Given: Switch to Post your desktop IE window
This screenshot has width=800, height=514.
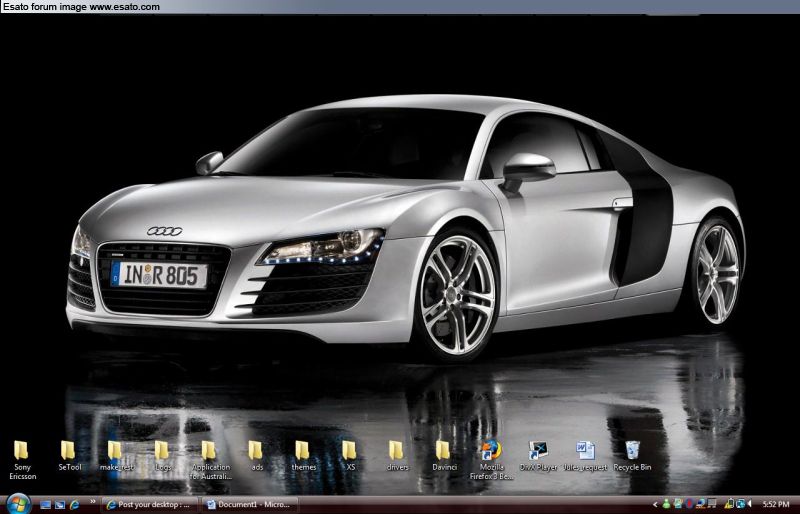Looking at the screenshot, I should pyautogui.click(x=149, y=504).
